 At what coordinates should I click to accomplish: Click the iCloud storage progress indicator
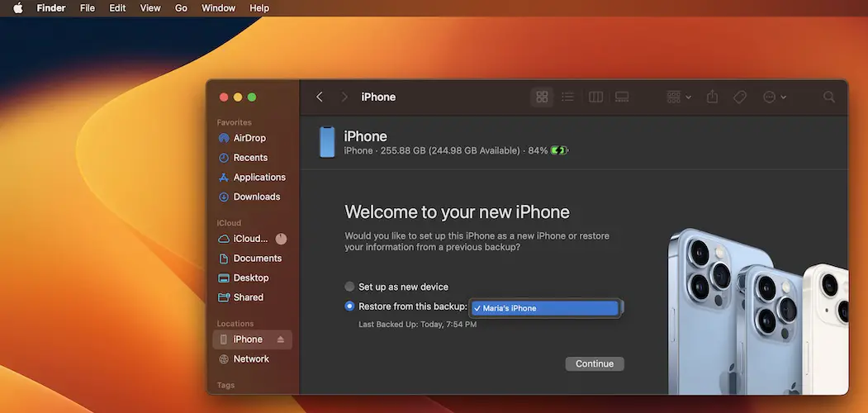(281, 239)
